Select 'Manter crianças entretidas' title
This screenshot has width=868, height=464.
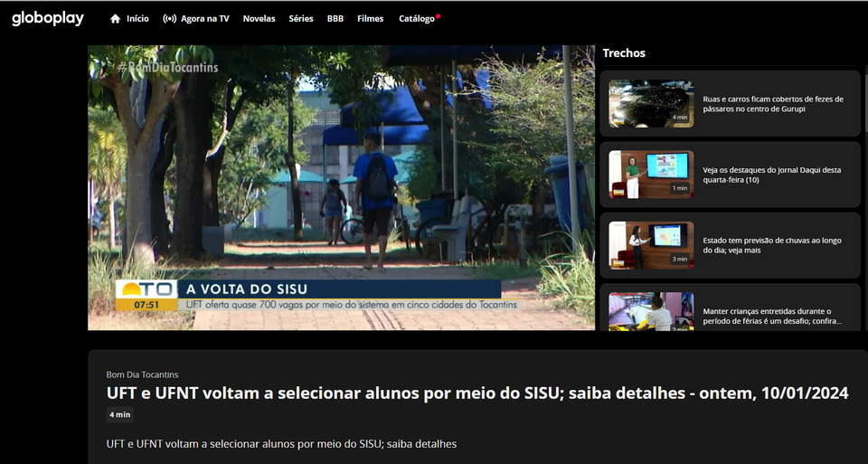771,316
